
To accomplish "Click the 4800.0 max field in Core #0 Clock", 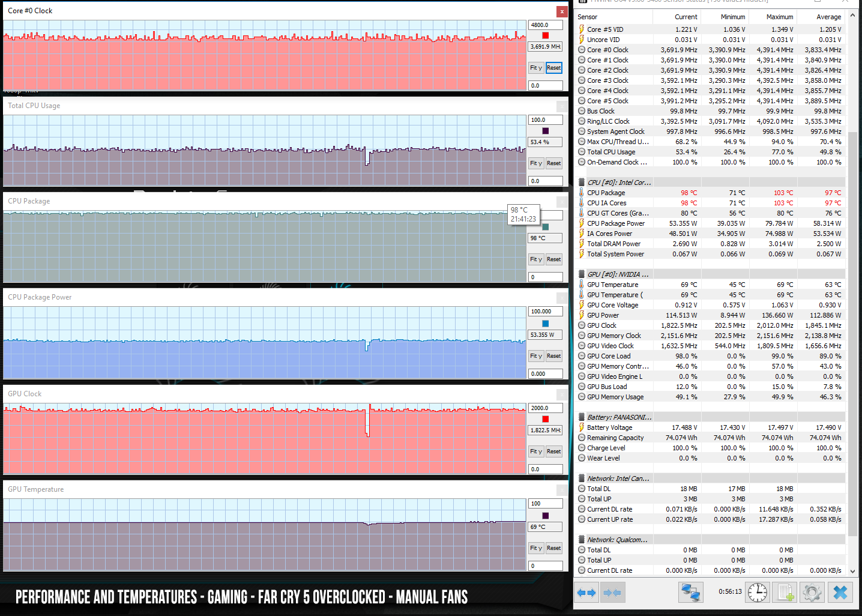I will point(545,25).
